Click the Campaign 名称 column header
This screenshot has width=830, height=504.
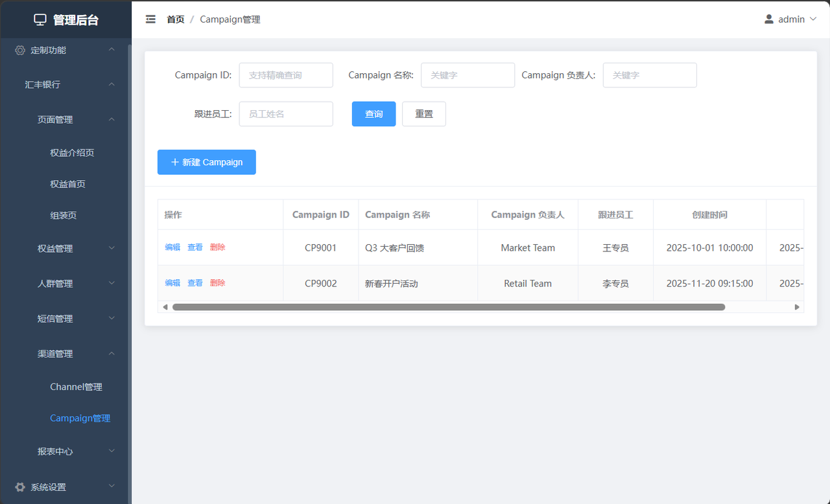418,214
